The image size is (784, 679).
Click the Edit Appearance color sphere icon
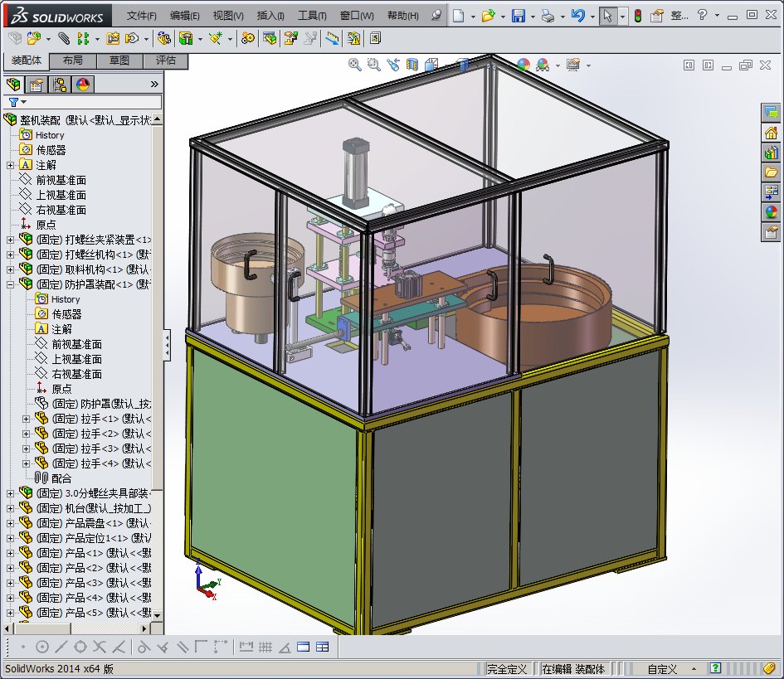click(x=523, y=65)
